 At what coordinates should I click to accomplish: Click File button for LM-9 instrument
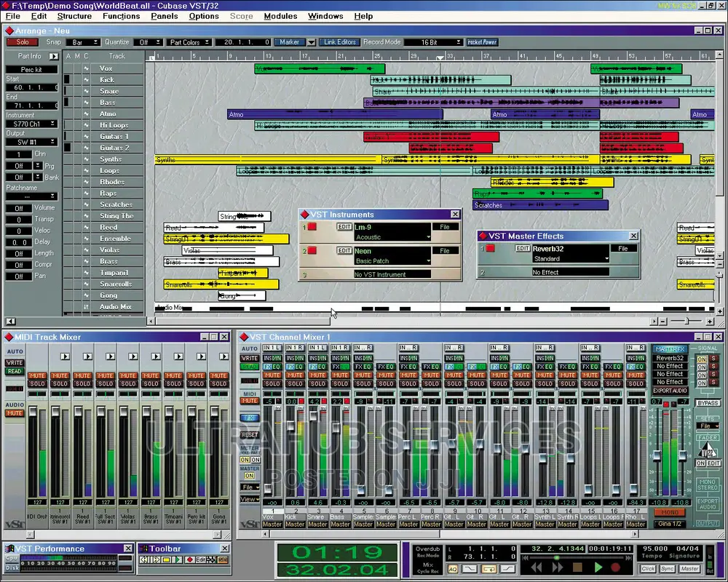(x=445, y=227)
